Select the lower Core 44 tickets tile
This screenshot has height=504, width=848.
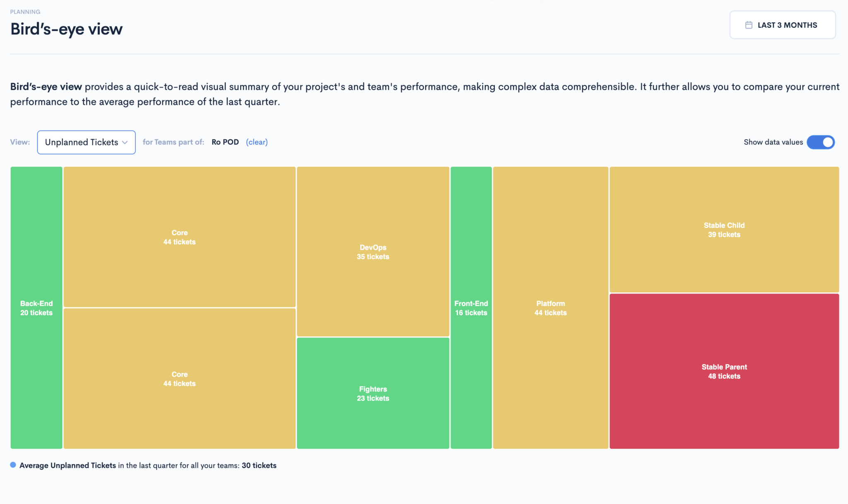(x=180, y=379)
